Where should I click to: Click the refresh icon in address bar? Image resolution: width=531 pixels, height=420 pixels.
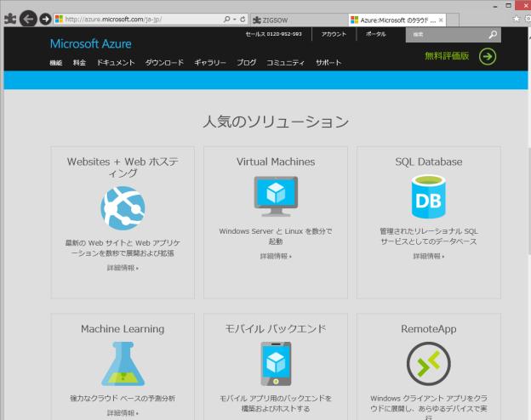[x=243, y=20]
